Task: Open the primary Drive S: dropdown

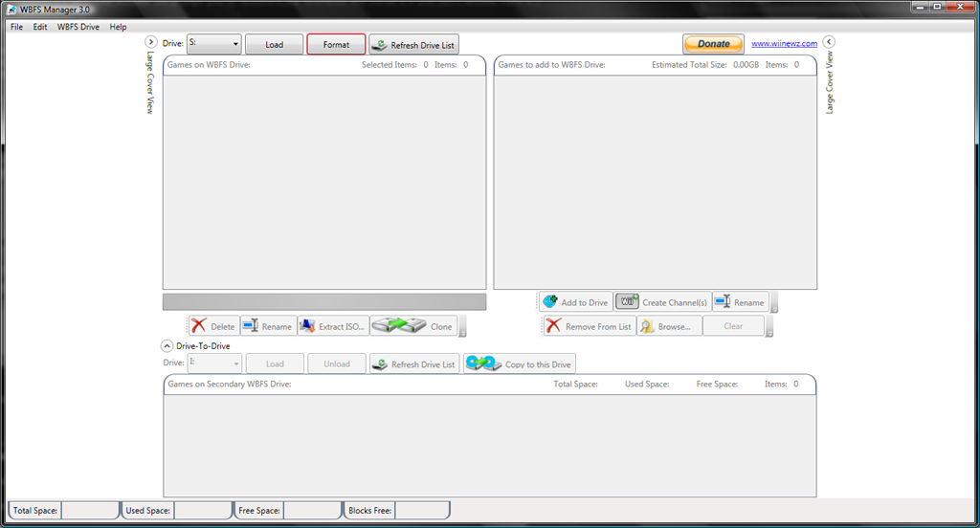Action: point(213,44)
